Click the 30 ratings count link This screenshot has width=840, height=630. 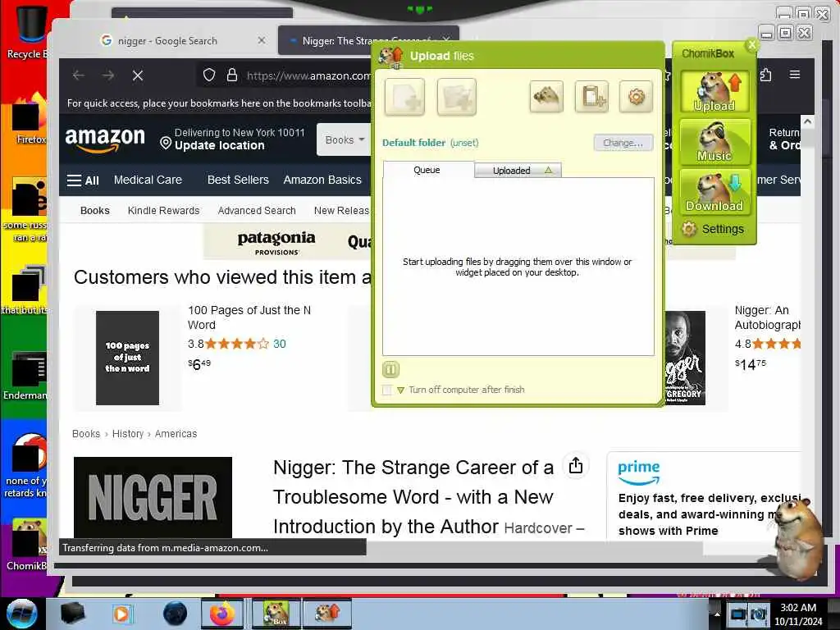(280, 344)
